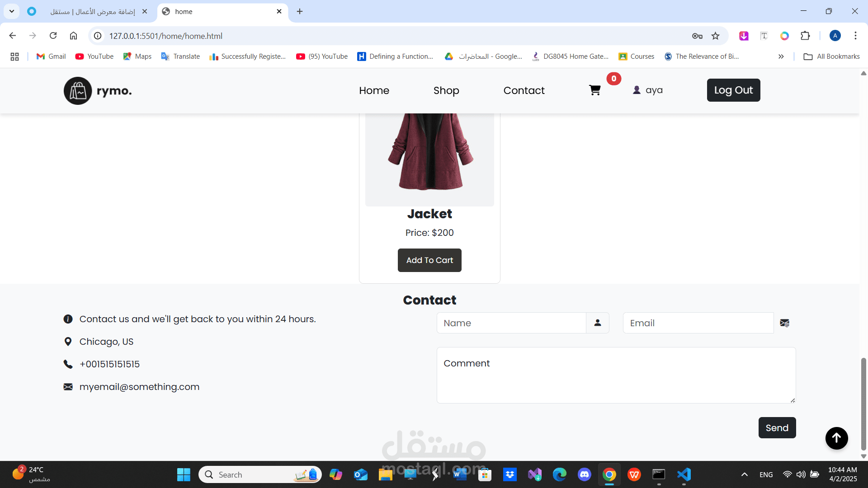The image size is (868, 488).
Task: Expand the hidden bookmarks chevron
Action: point(781,56)
